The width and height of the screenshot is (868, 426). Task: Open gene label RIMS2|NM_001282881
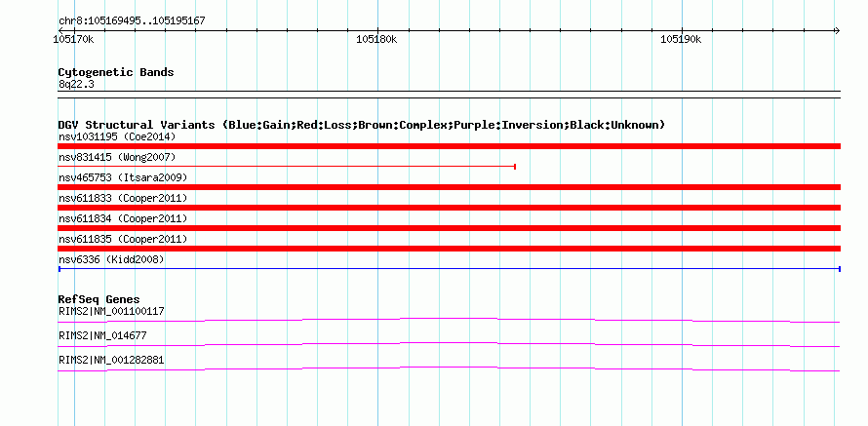pos(111,360)
